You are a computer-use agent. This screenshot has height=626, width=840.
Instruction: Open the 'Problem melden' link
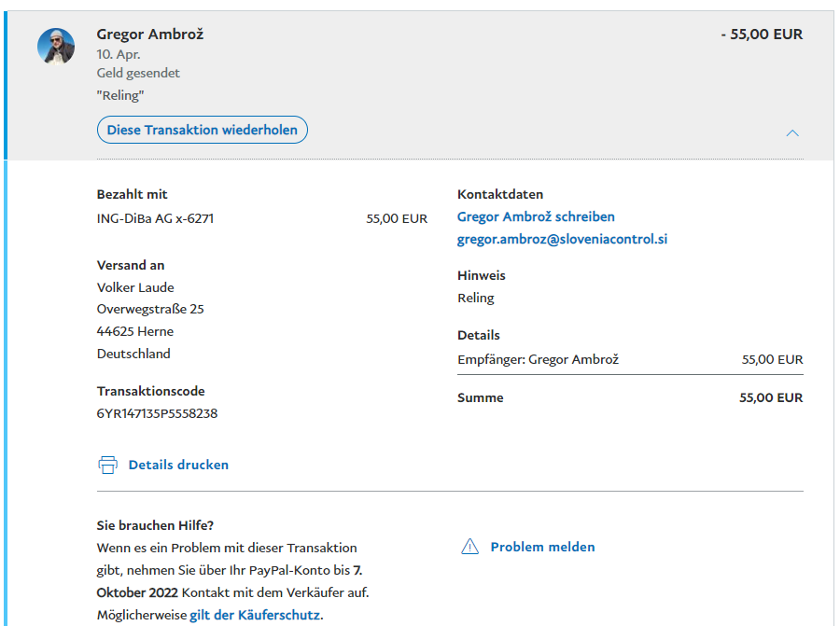click(542, 547)
